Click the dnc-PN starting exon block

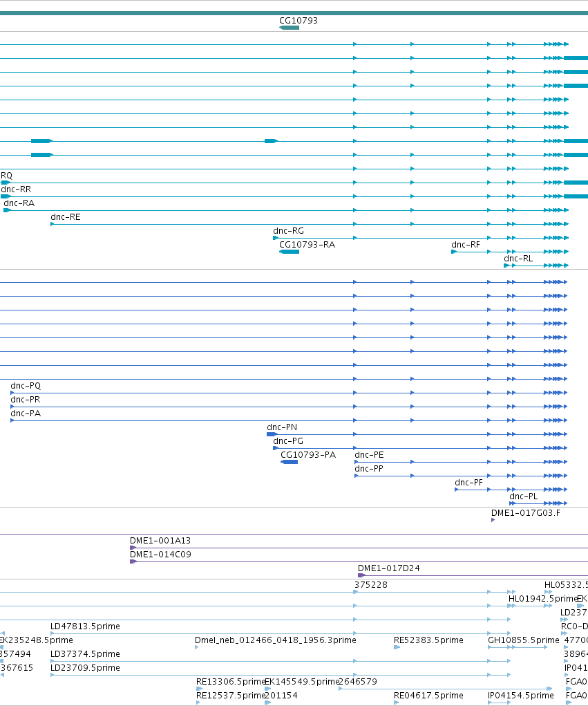[272, 434]
